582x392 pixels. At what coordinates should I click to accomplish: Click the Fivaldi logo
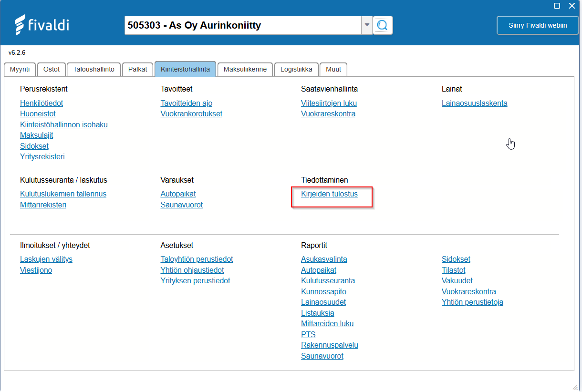(x=42, y=25)
